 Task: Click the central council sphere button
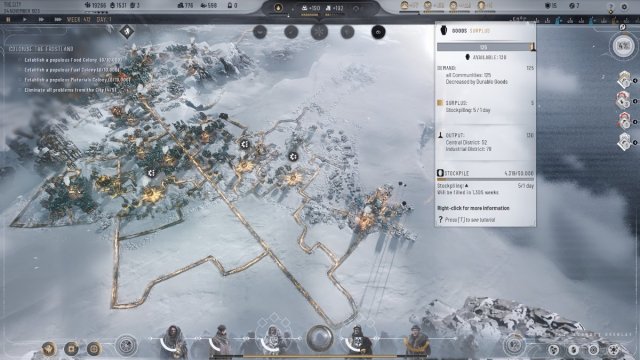pos(320,338)
